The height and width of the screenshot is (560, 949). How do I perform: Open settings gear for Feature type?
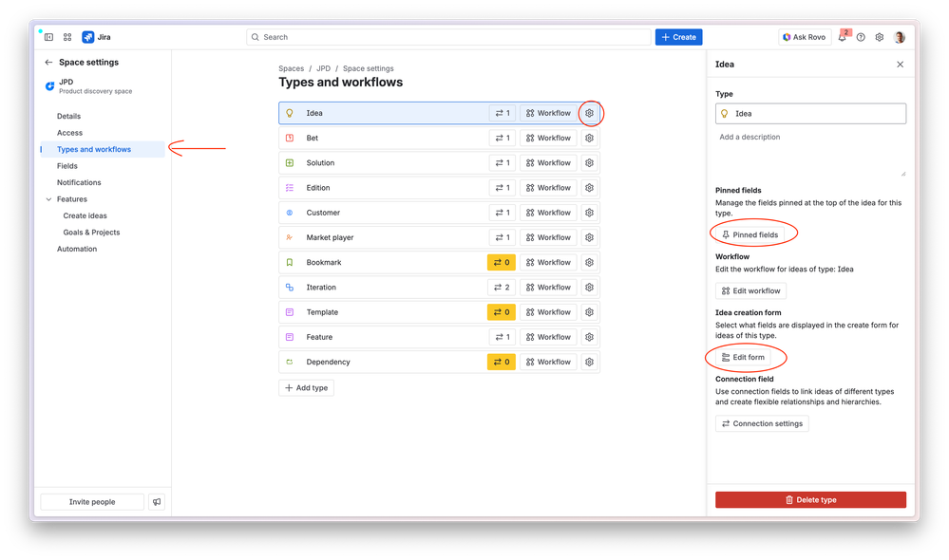pos(590,337)
